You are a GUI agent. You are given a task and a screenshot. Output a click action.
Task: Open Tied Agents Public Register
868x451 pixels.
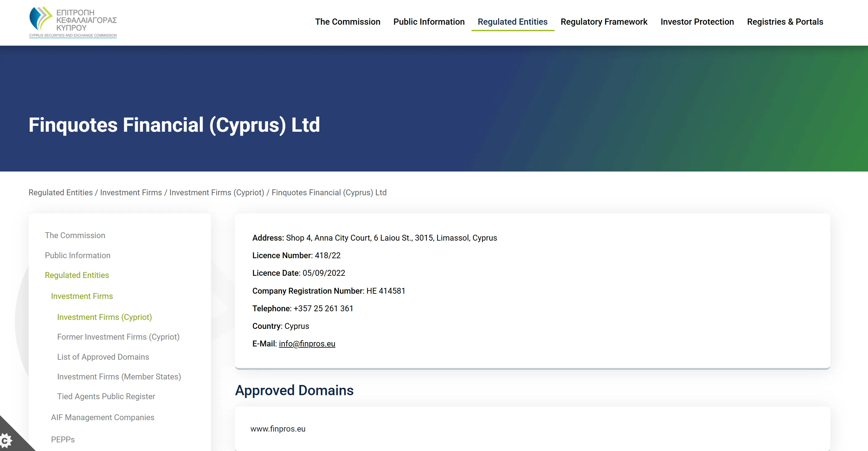106,396
